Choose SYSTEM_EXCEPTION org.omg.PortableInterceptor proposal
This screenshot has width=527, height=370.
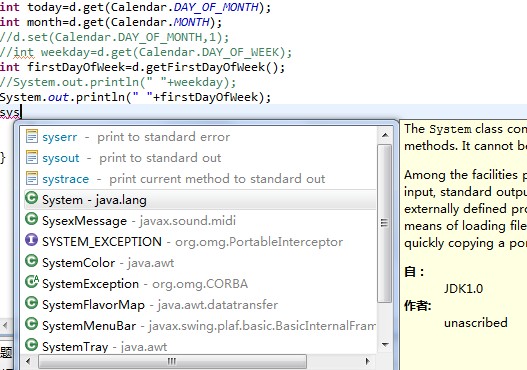tap(200, 242)
